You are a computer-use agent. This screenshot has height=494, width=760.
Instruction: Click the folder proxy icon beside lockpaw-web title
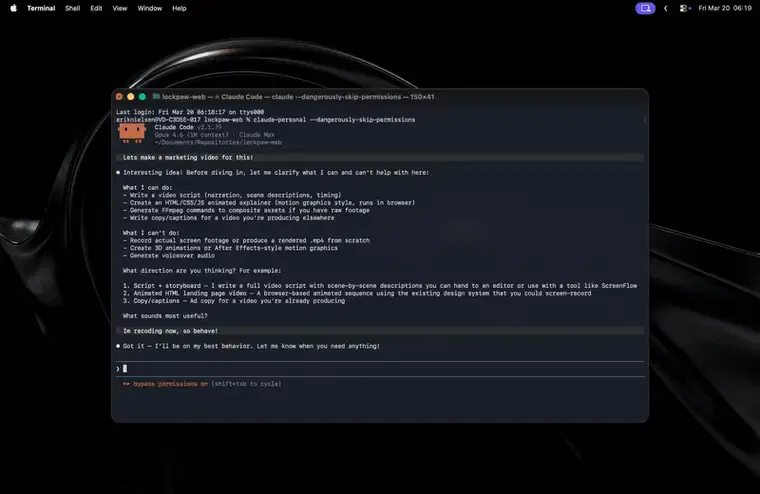[x=156, y=96]
